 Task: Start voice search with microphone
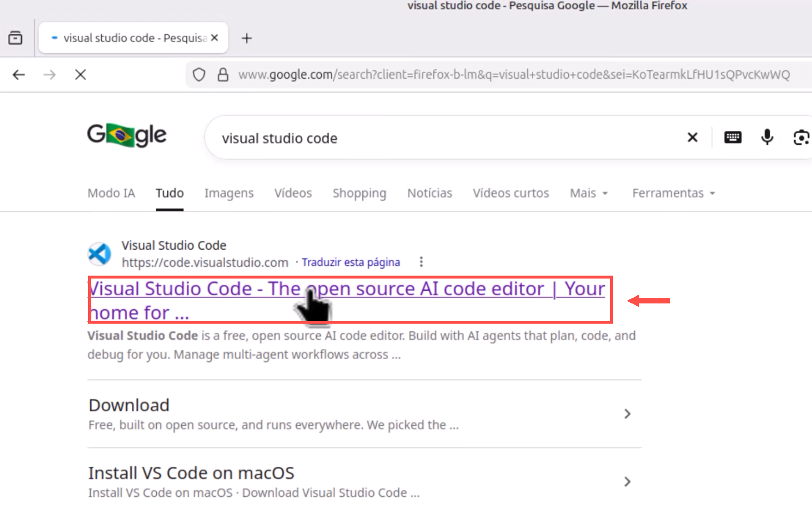coord(767,137)
